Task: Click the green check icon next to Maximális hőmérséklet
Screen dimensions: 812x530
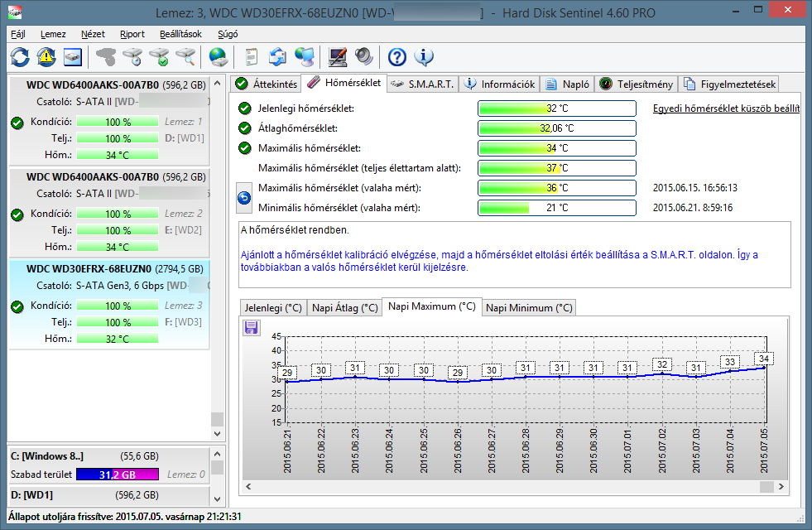Action: [x=244, y=148]
